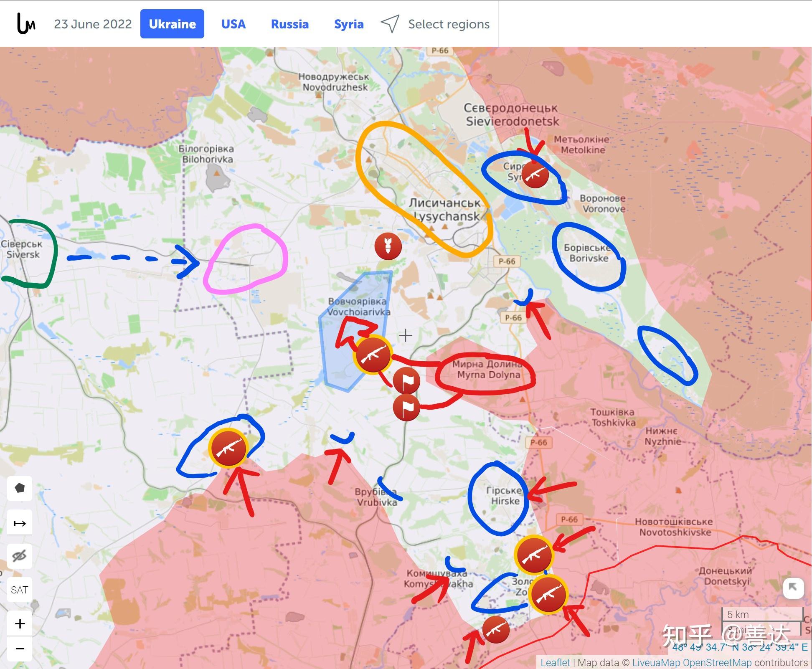Open the Liveuamap logo home link
812x669 pixels.
[x=26, y=24]
